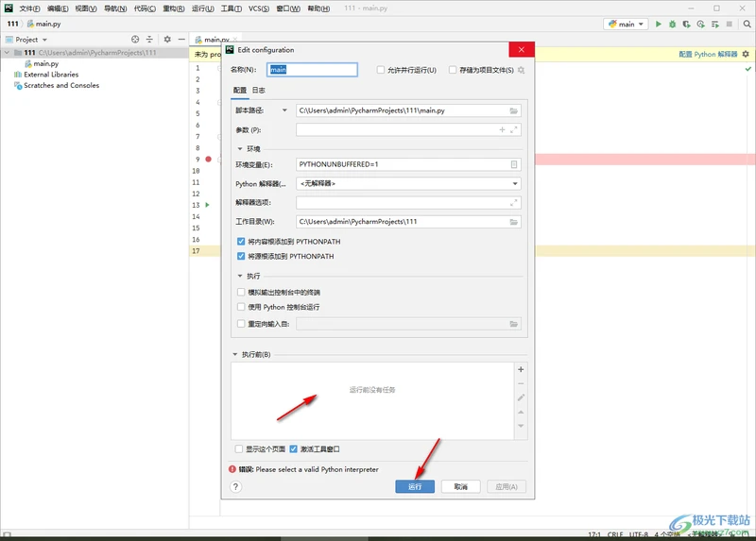This screenshot has height=541, width=756.
Task: Click the Cancel button in dialog
Action: click(x=460, y=486)
